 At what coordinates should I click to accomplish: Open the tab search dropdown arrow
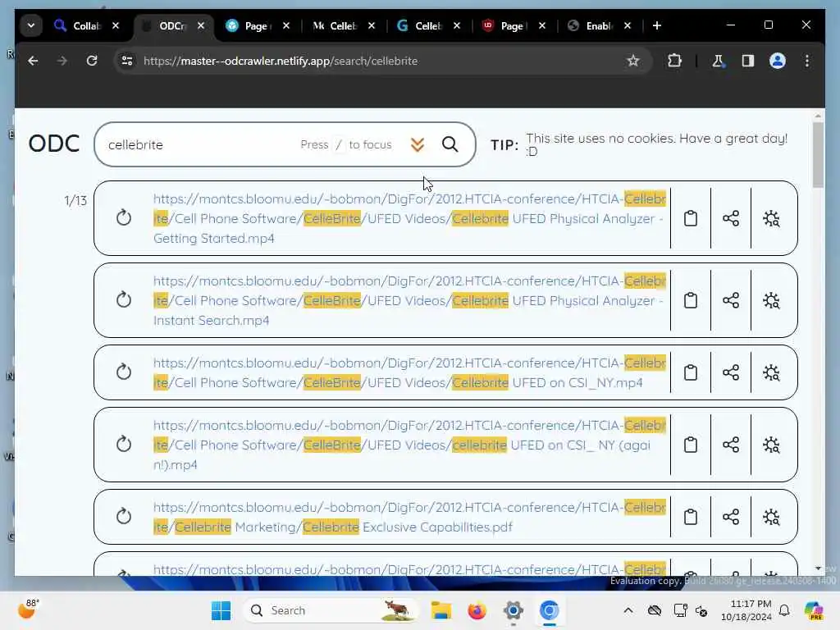(x=31, y=25)
